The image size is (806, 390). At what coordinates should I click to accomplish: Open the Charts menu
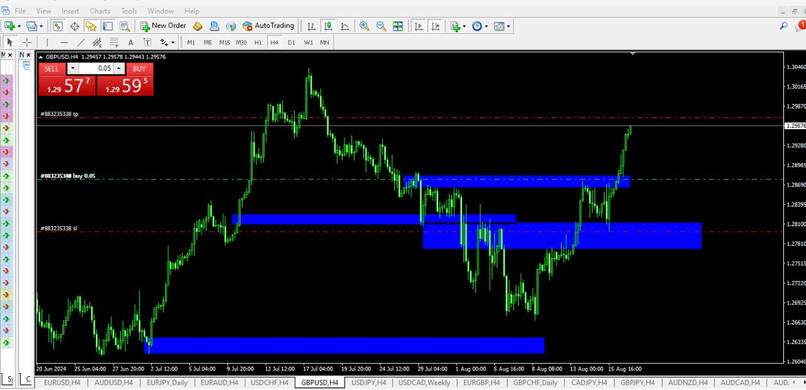point(100,11)
